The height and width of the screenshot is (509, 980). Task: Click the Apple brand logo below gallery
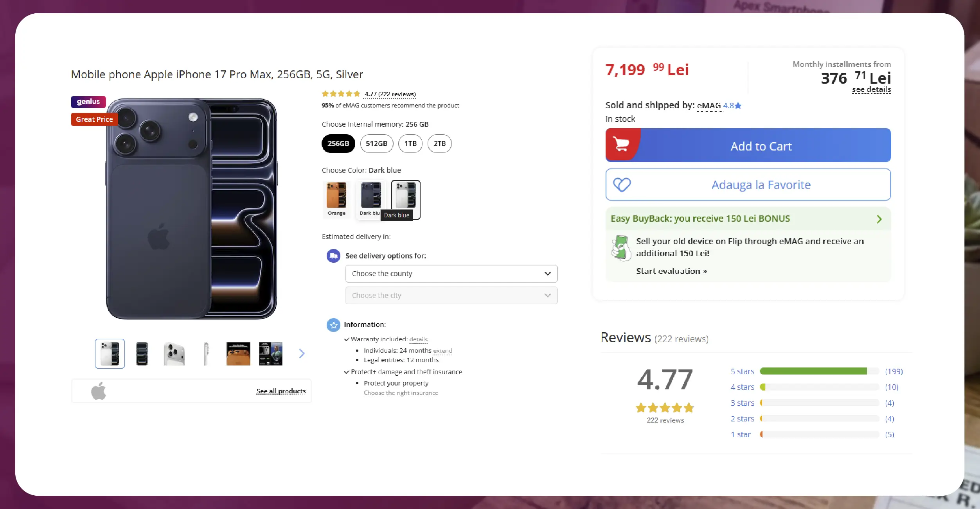coord(99,391)
